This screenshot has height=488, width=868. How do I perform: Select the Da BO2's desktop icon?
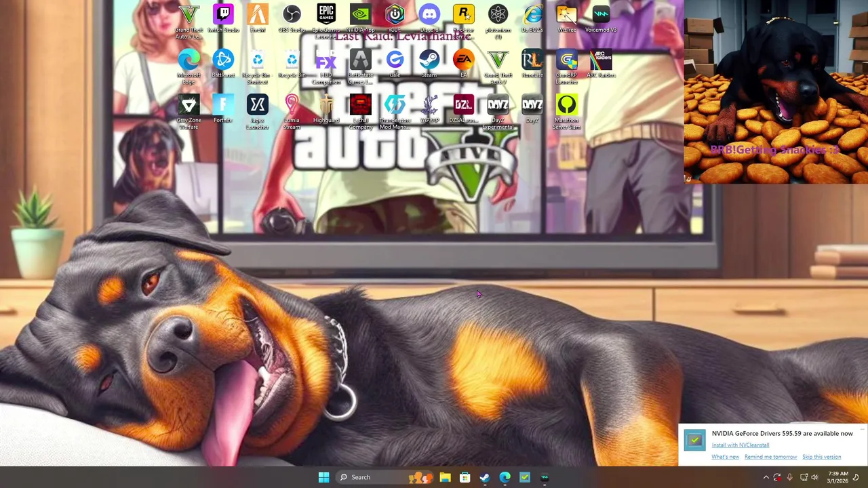[x=532, y=18]
